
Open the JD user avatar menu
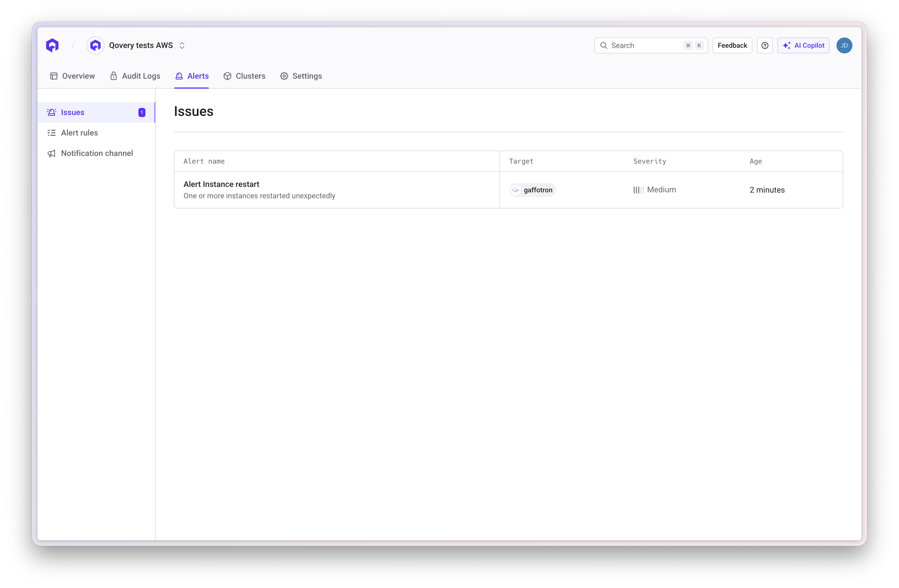point(844,45)
